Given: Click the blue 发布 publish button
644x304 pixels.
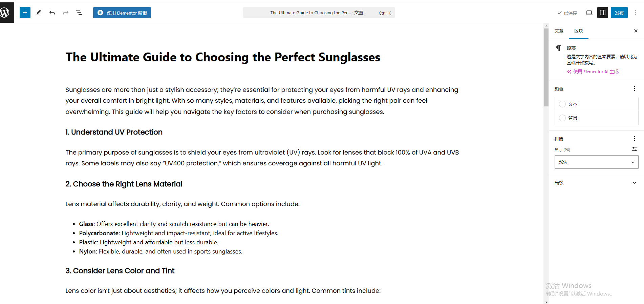Looking at the screenshot, I should coord(619,13).
